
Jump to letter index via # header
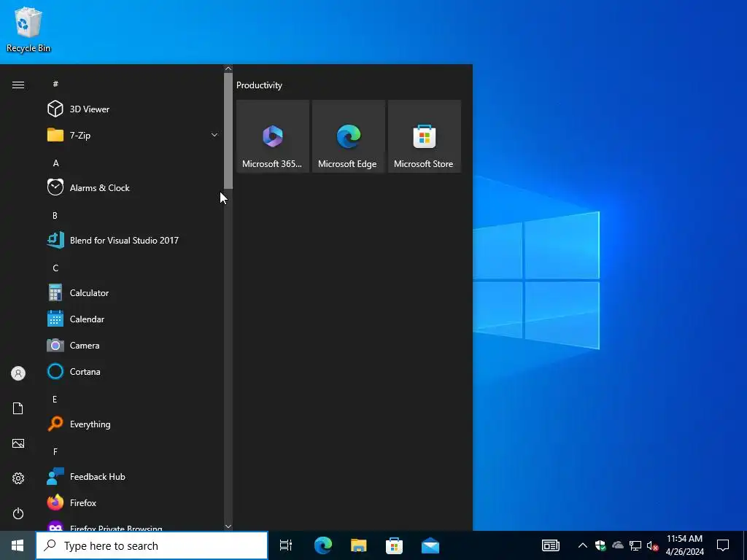coord(55,84)
